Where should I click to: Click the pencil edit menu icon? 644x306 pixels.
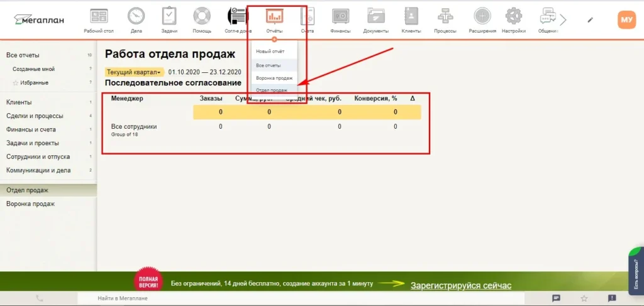coord(590,19)
